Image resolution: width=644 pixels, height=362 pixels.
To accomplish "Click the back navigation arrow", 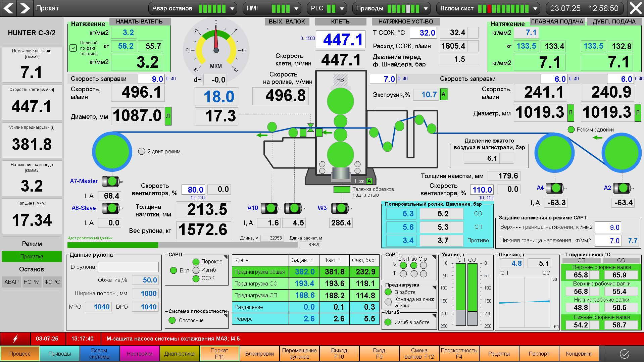I will (x=9, y=8).
